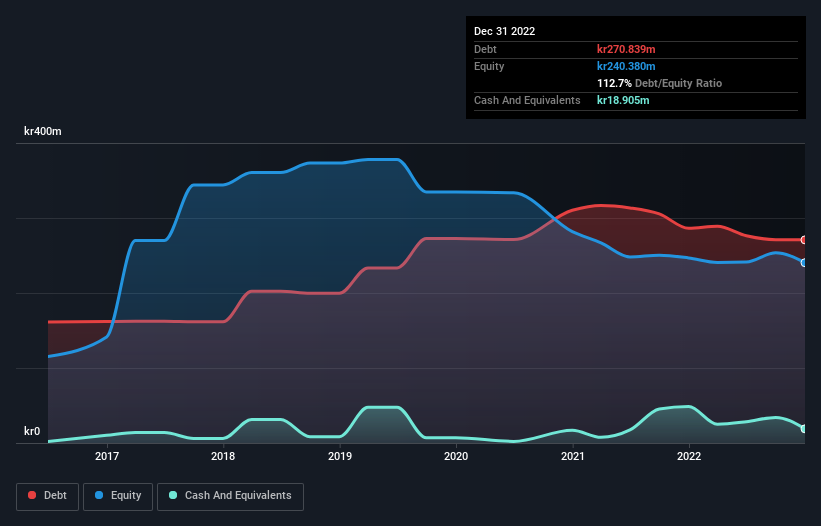The image size is (821, 526).
Task: Click the Debt label in tooltip
Action: click(x=485, y=49)
